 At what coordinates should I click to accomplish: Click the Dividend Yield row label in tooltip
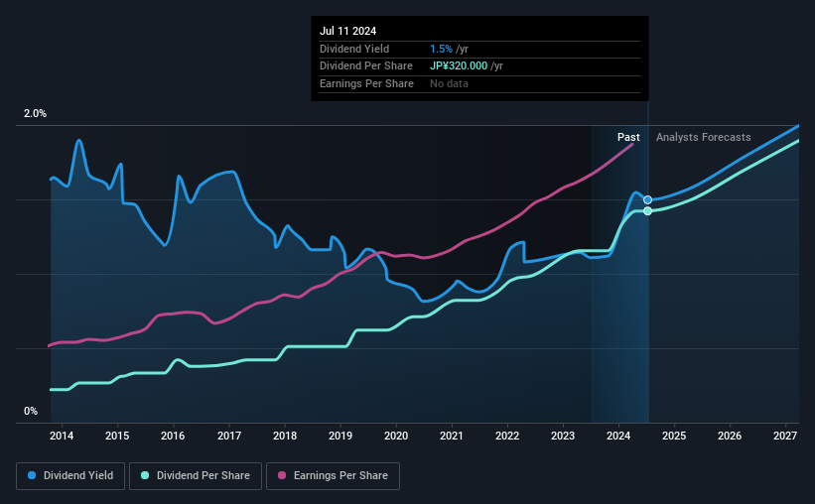pos(354,49)
